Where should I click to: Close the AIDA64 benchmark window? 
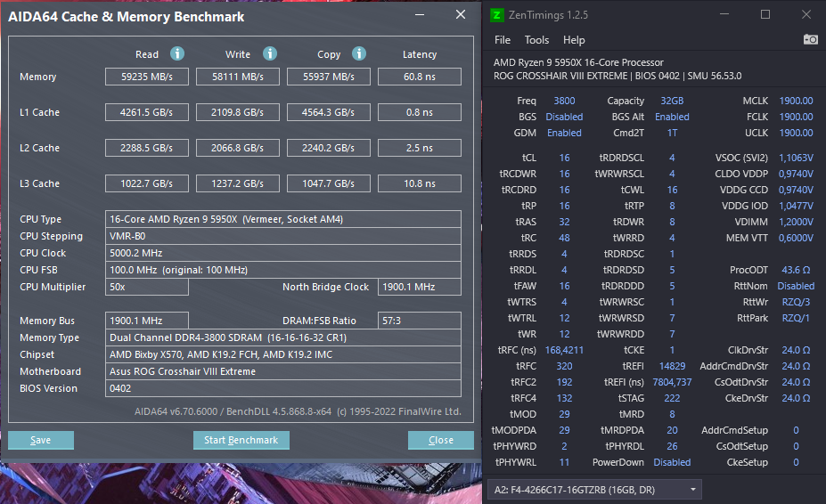pyautogui.click(x=461, y=15)
